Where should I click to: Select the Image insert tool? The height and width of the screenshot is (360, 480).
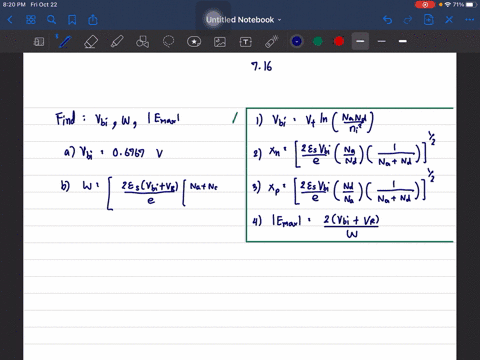pos(220,42)
